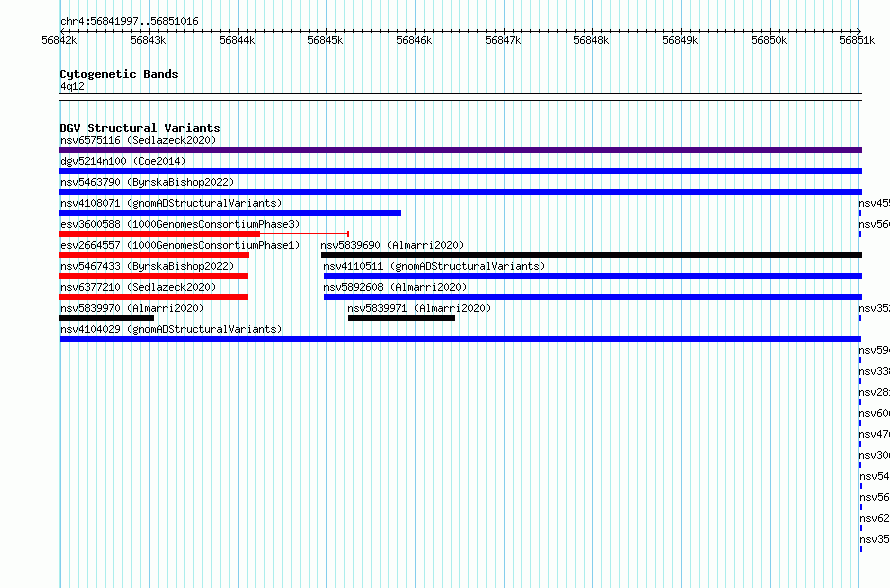Select the 56848k ruler position
The height and width of the screenshot is (588, 890).
pos(591,40)
